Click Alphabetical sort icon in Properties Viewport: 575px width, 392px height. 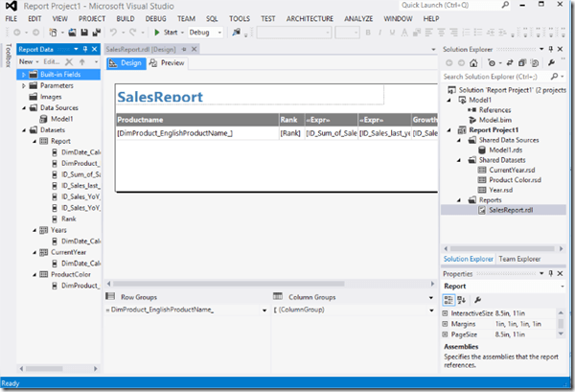(461, 300)
